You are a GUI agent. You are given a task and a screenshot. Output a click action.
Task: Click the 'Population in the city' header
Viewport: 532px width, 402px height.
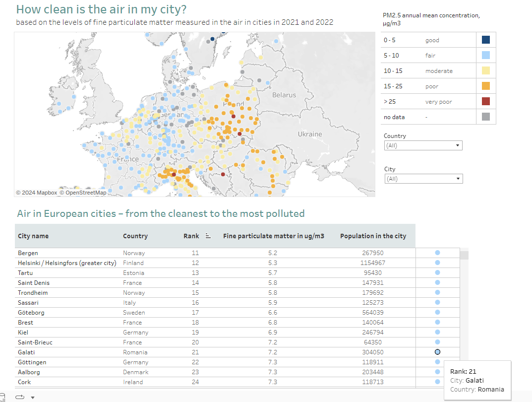pyautogui.click(x=373, y=236)
